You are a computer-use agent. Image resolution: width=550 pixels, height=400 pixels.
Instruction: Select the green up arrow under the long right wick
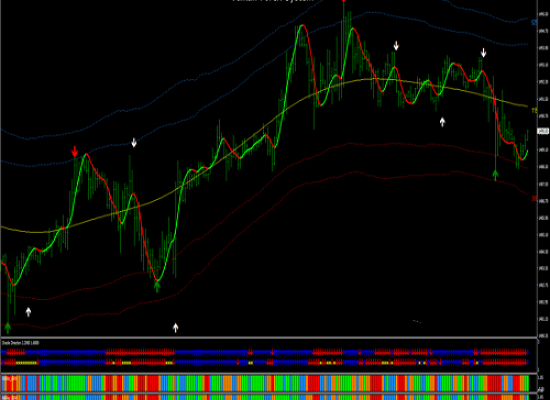click(495, 175)
